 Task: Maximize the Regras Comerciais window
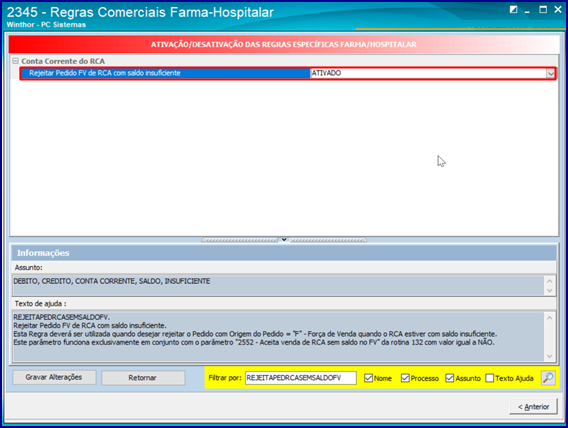(543, 10)
